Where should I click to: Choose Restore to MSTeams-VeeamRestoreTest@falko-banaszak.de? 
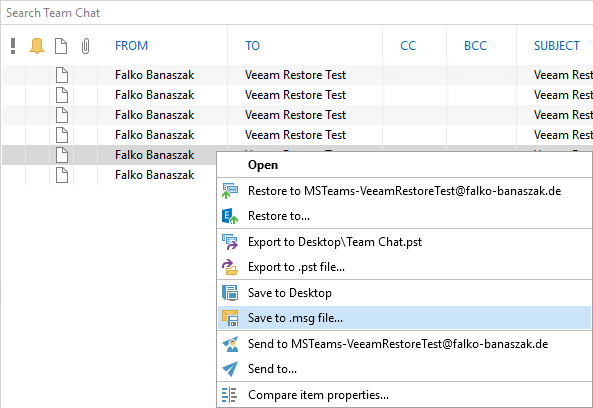[x=404, y=191]
